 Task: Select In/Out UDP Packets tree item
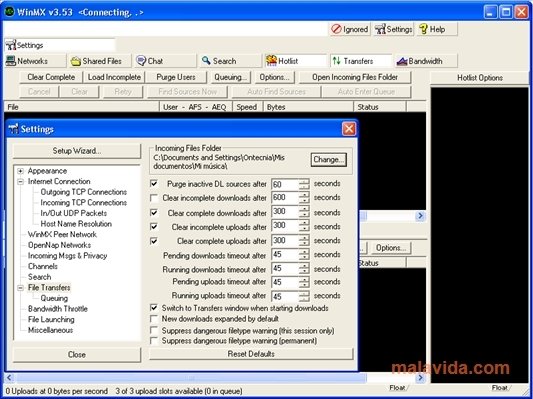(74, 213)
